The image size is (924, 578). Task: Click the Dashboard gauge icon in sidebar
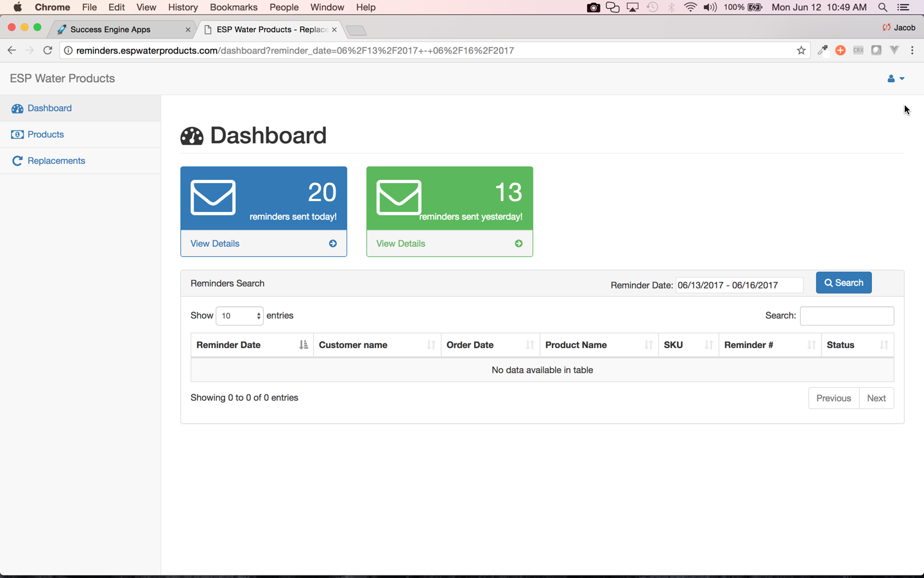pos(17,109)
